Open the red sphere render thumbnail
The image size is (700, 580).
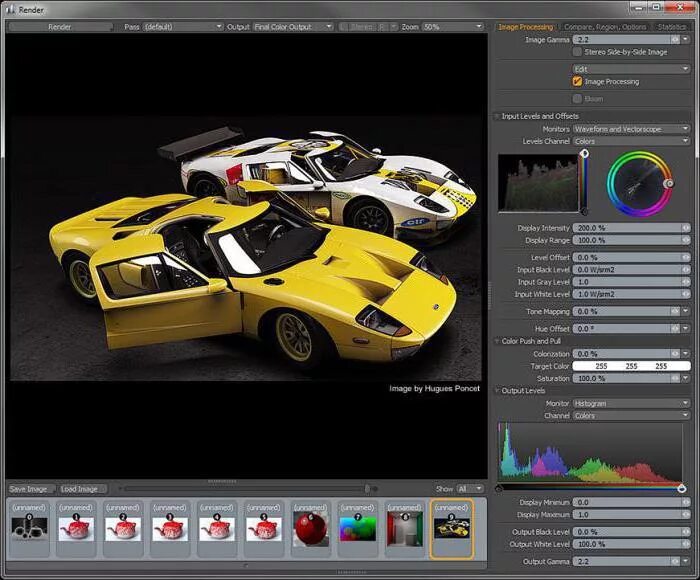pos(310,527)
